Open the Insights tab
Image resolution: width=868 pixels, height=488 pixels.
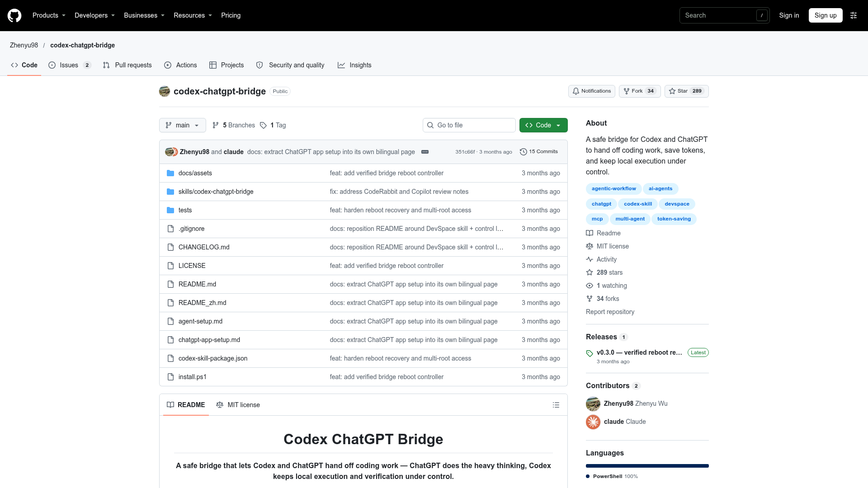tap(354, 65)
